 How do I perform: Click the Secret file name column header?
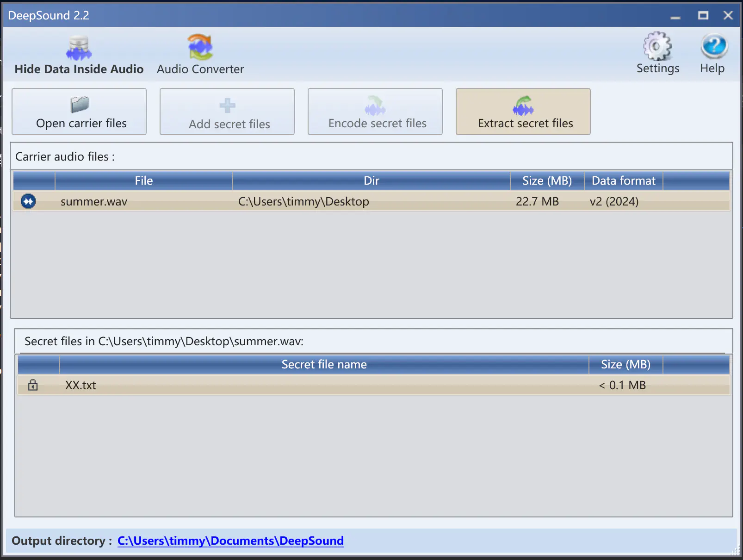click(x=324, y=365)
